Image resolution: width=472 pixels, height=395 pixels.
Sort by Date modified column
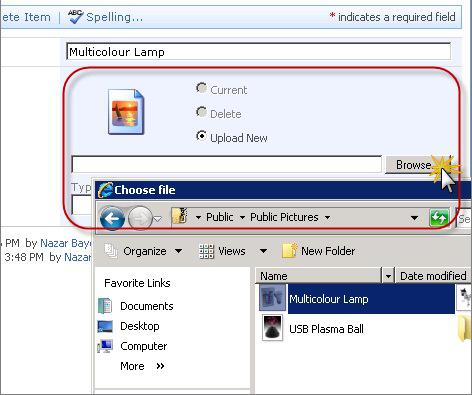pyautogui.click(x=433, y=276)
